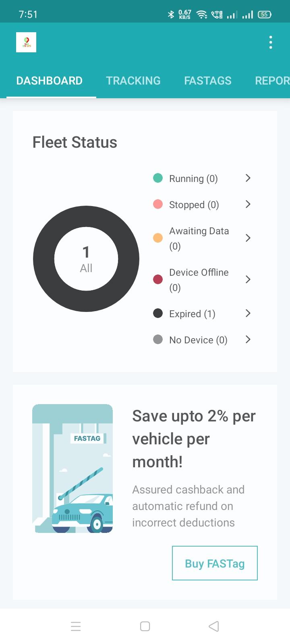Expand the Stopped (0) chevron
The width and height of the screenshot is (290, 644).
[x=248, y=204]
